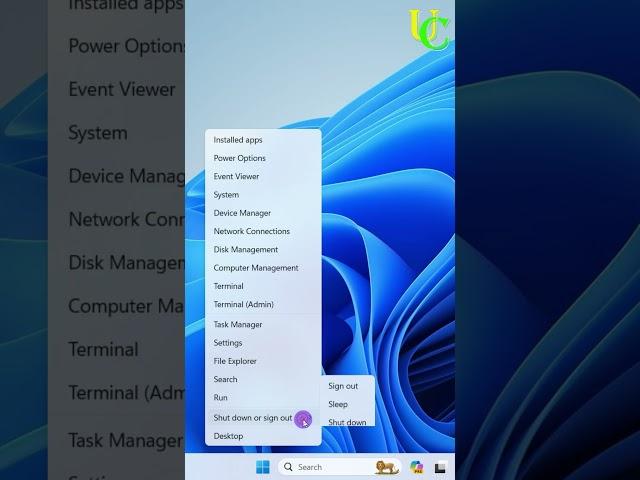Expand the Shut down or sign out submenu
Viewport: 640px width, 480px height.
pos(253,418)
